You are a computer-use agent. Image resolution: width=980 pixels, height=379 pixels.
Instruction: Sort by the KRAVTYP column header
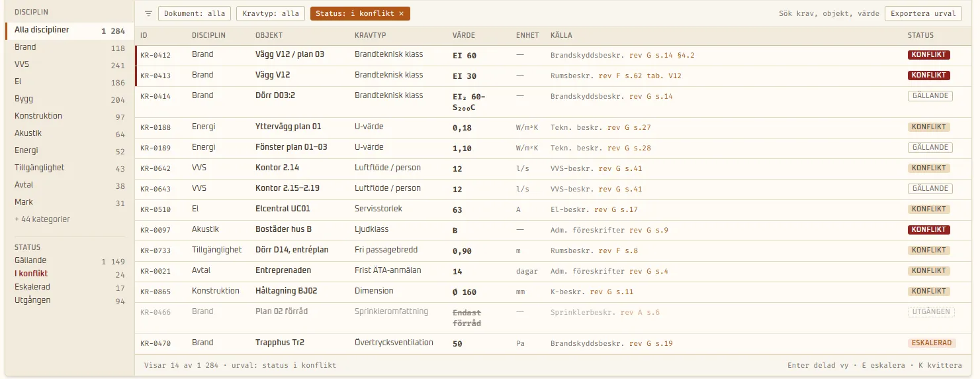click(371, 36)
